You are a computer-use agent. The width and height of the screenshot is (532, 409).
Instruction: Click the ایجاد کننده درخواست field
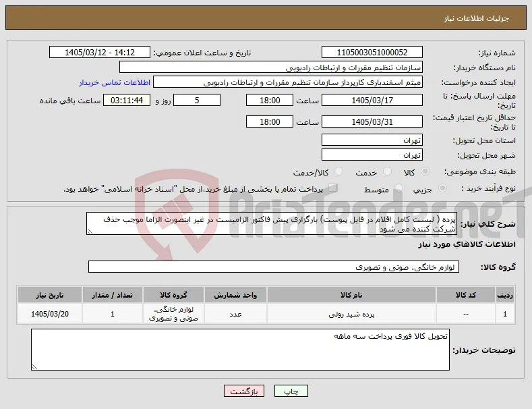288,82
